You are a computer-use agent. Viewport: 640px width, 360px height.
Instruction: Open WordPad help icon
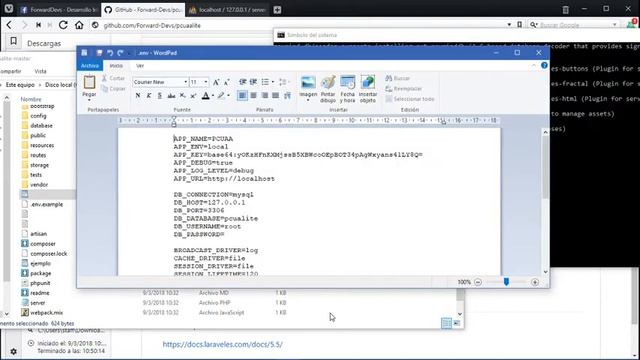tap(544, 65)
